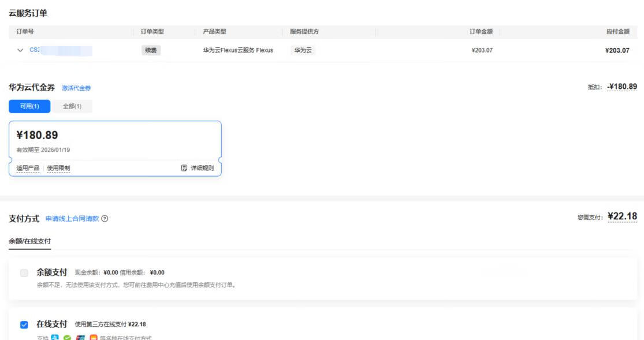Click the WeChat Pay green icon
644x340 pixels.
(x=68, y=337)
